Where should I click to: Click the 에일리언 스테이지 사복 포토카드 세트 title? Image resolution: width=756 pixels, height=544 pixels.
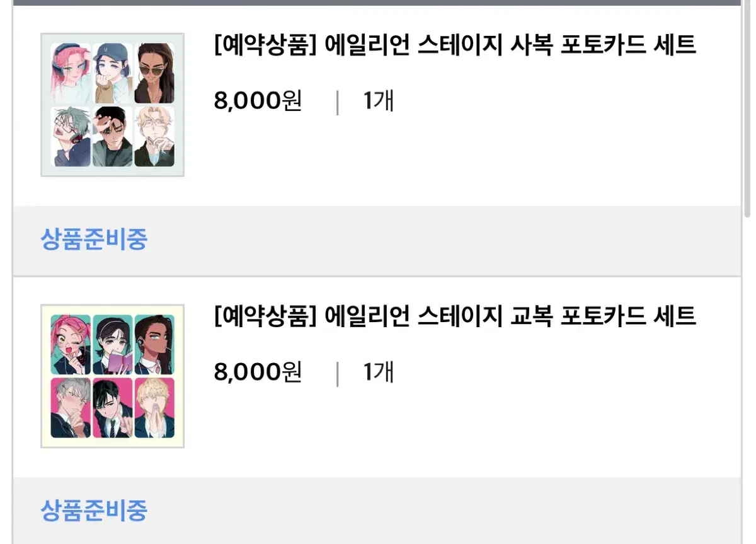(x=455, y=45)
